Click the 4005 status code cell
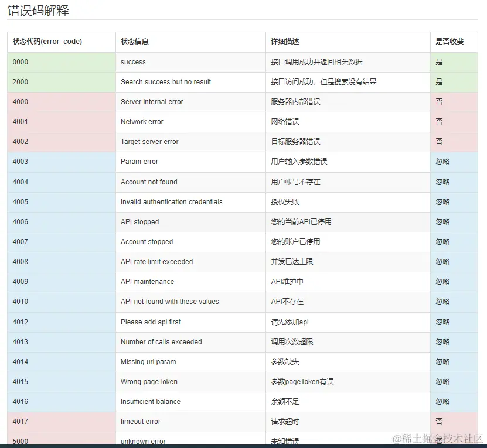The width and height of the screenshot is (487, 448). coord(62,202)
